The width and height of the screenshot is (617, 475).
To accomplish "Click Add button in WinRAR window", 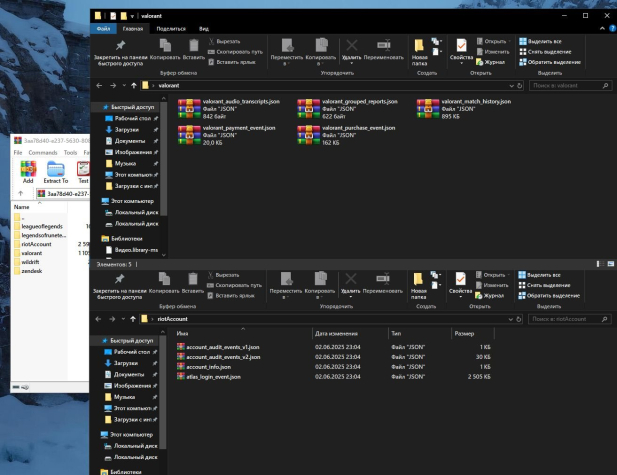I will [x=28, y=172].
